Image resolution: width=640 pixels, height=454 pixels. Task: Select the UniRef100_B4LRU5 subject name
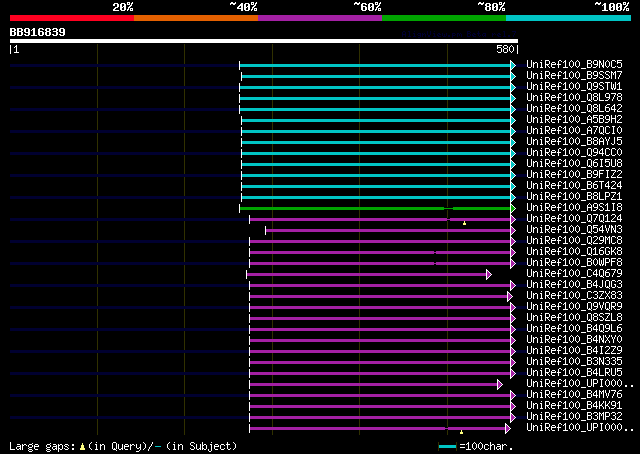pos(574,373)
